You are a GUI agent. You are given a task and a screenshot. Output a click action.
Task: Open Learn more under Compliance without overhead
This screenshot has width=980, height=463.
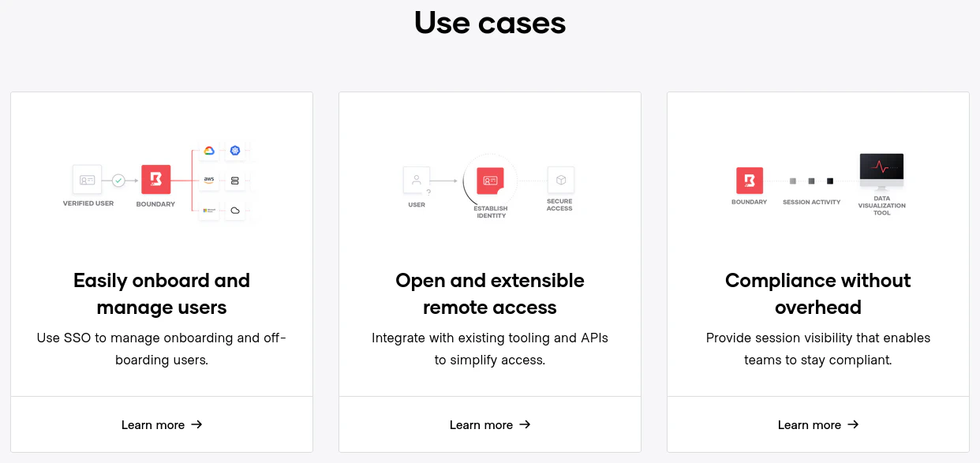[x=818, y=425]
